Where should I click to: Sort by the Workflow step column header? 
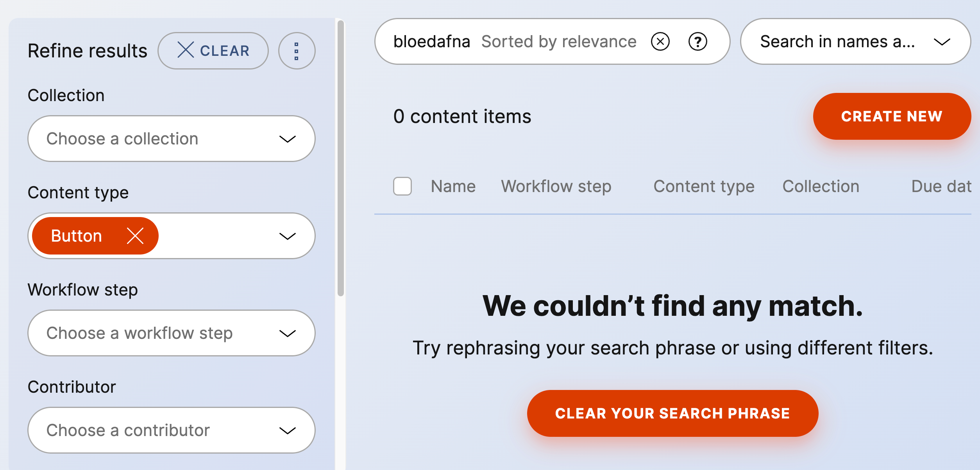click(556, 186)
